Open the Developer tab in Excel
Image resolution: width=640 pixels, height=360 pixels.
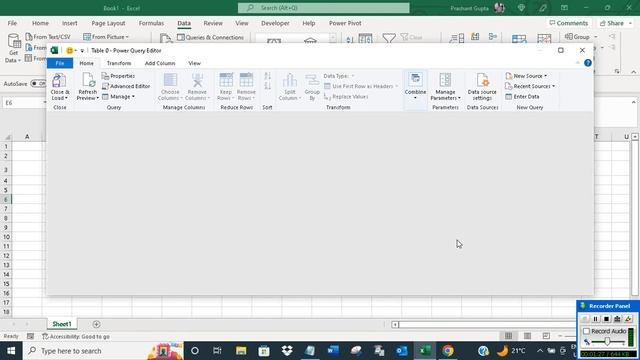pyautogui.click(x=275, y=23)
